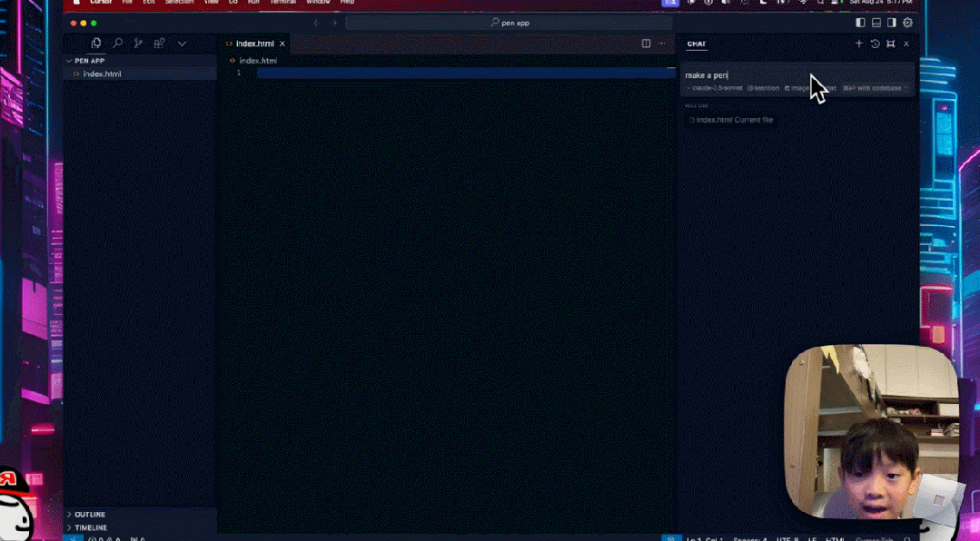The height and width of the screenshot is (541, 980).
Task: Open the Source Control icon
Action: [138, 43]
